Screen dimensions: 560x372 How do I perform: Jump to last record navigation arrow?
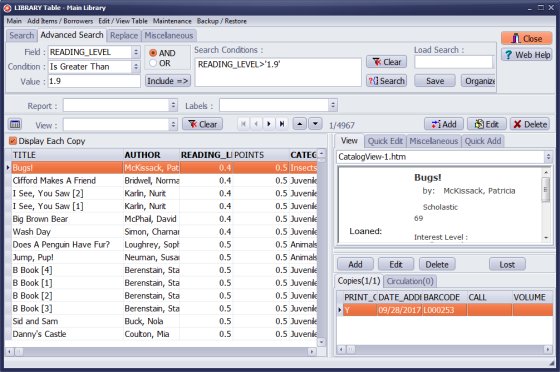(x=282, y=124)
